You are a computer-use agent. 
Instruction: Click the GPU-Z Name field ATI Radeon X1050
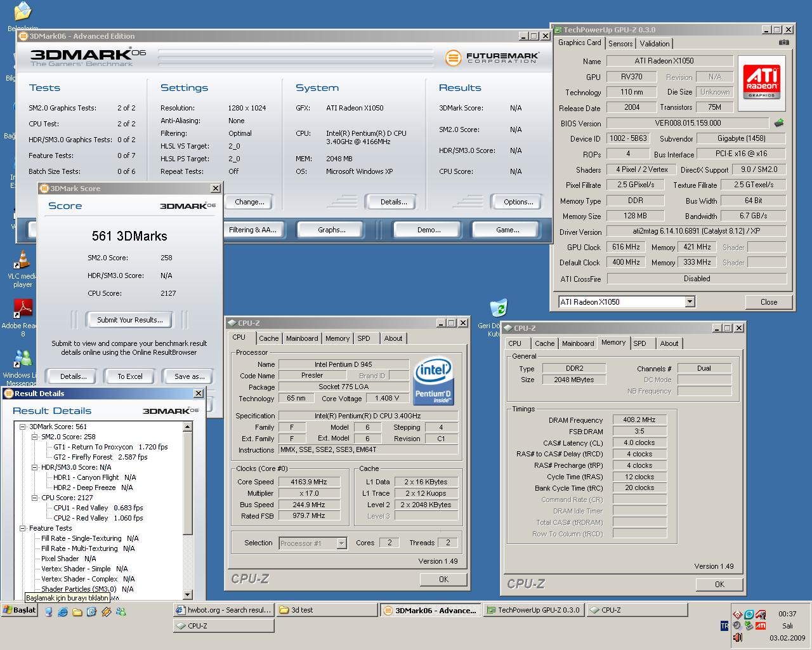pyautogui.click(x=670, y=61)
